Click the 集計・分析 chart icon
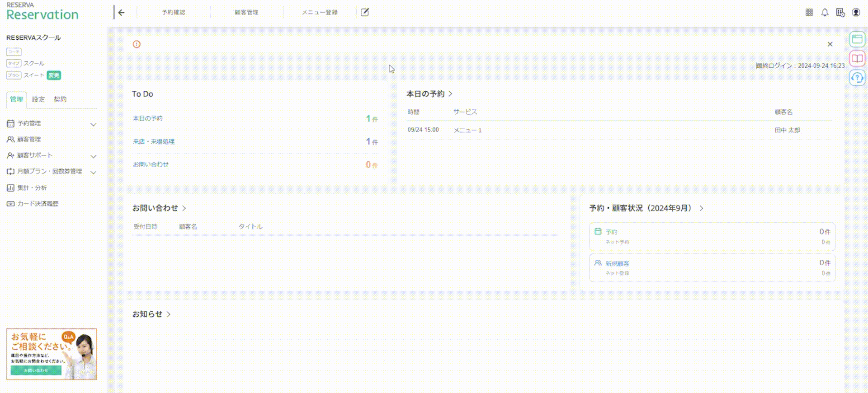This screenshot has height=393, width=868. click(x=10, y=188)
